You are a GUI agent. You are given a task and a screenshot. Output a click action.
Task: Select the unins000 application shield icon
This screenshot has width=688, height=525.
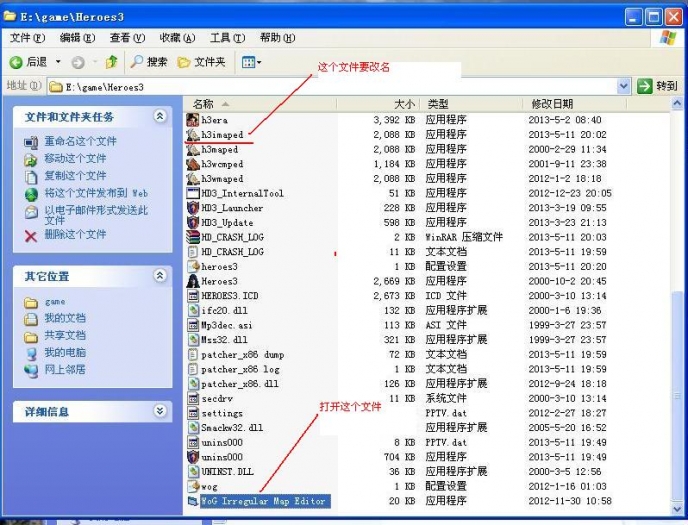point(193,457)
